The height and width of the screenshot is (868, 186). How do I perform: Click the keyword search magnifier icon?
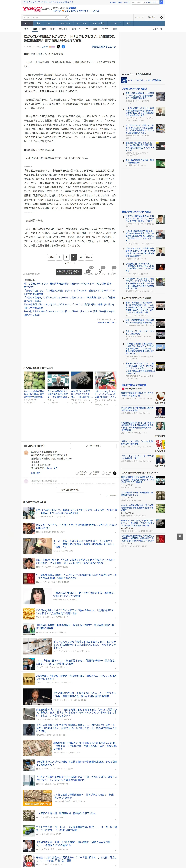[66, 18]
